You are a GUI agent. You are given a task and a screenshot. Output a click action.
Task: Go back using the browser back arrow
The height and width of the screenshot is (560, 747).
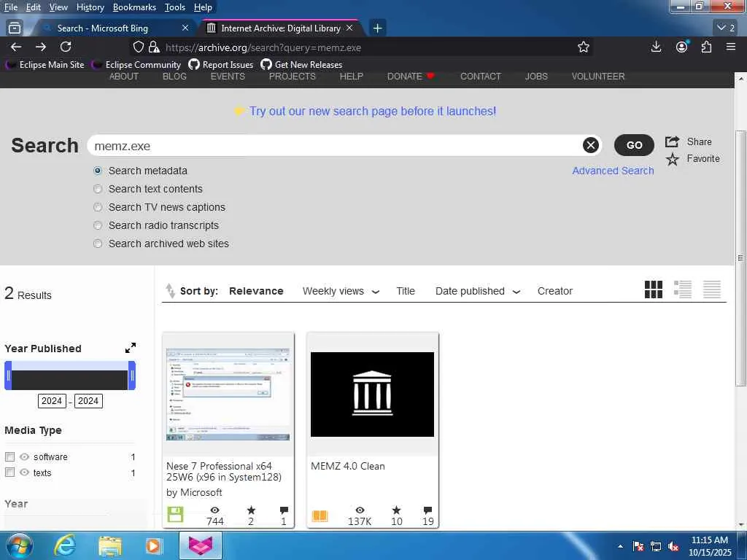[16, 47]
